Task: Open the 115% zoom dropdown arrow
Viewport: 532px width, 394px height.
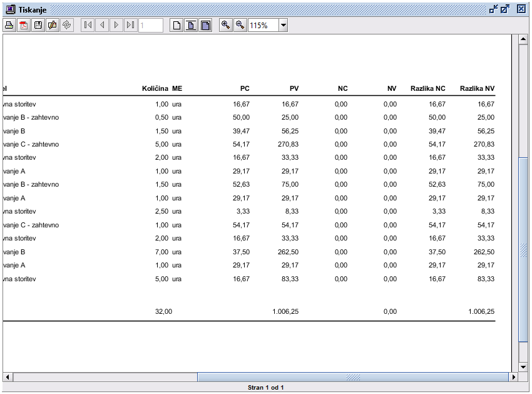Action: point(283,25)
